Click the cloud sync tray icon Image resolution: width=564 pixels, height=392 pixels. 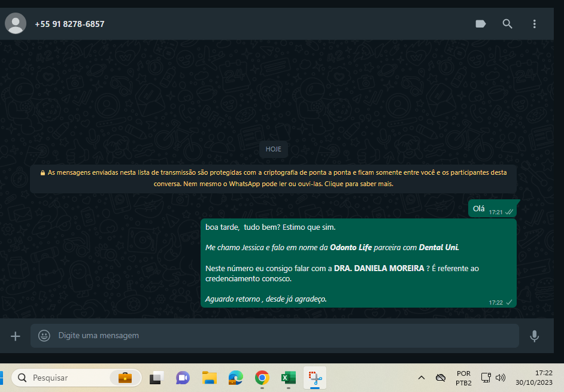[441, 378]
